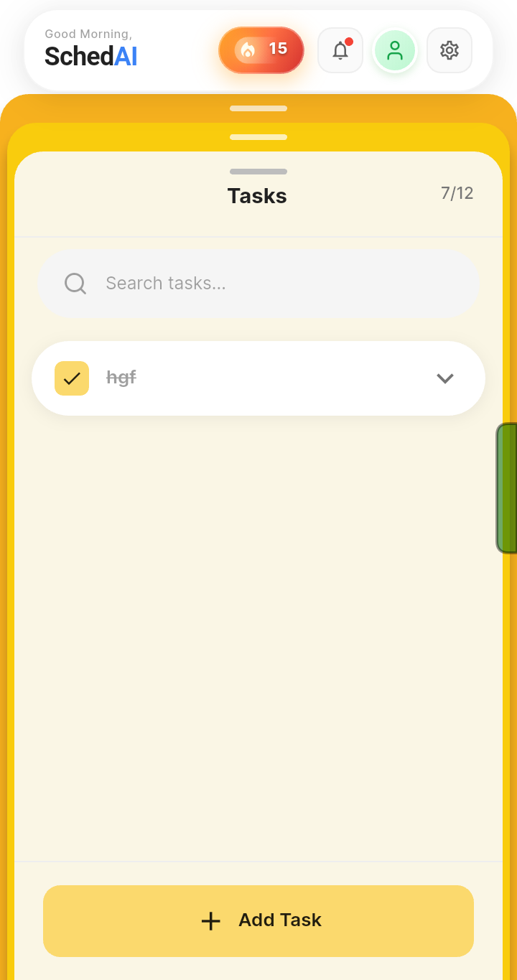Click the strikethrough hgf task title
This screenshot has width=517, height=980.
[121, 378]
